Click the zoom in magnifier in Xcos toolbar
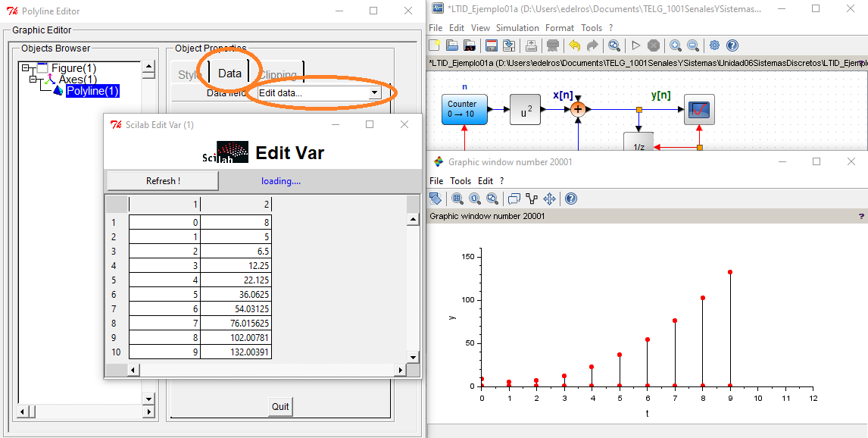Screen dimensions: 868x438 (x=675, y=46)
